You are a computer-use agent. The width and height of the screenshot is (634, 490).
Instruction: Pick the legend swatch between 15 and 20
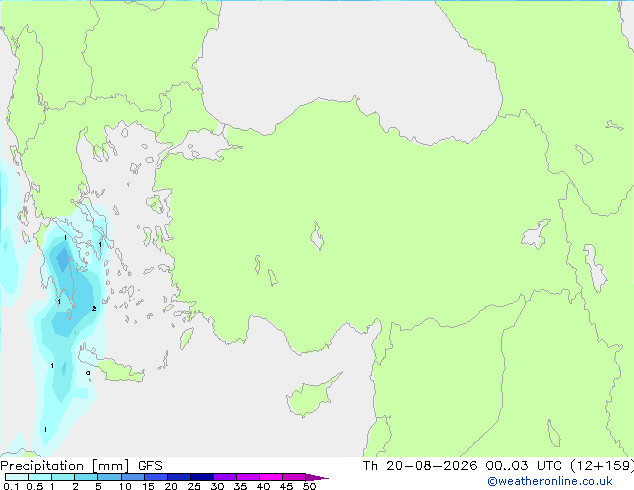[156, 477]
